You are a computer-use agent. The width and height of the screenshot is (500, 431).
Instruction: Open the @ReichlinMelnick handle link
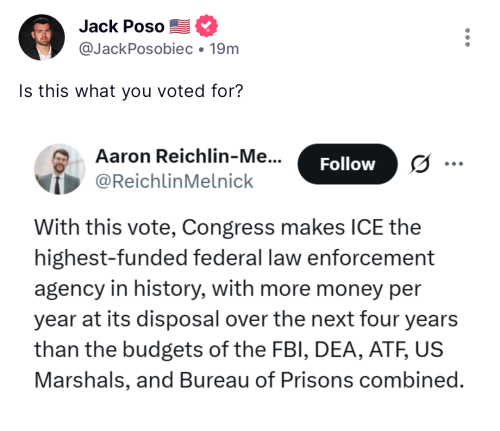(x=174, y=181)
